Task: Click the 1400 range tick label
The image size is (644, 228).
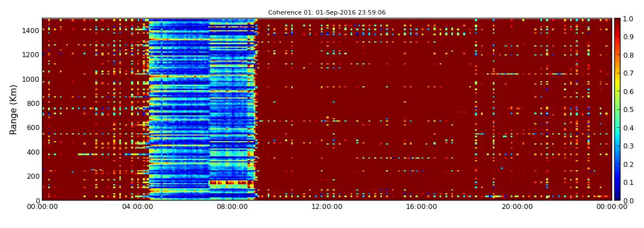Action: (31, 30)
